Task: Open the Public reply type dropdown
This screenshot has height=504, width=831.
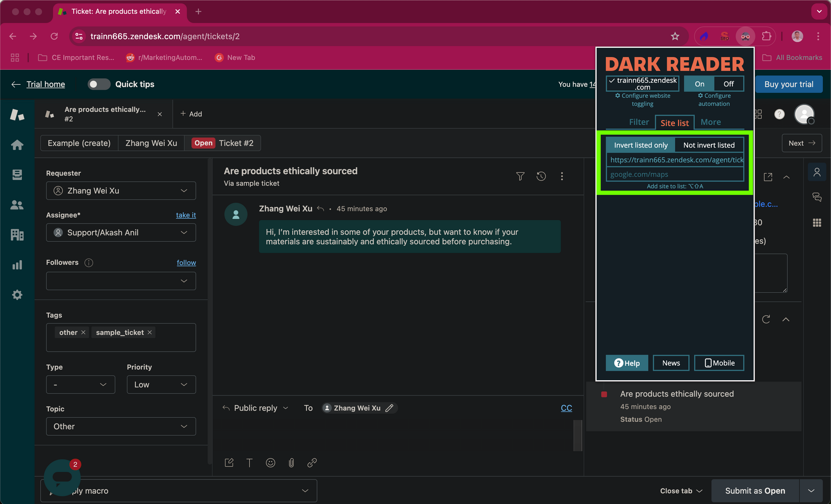Action: tap(256, 408)
